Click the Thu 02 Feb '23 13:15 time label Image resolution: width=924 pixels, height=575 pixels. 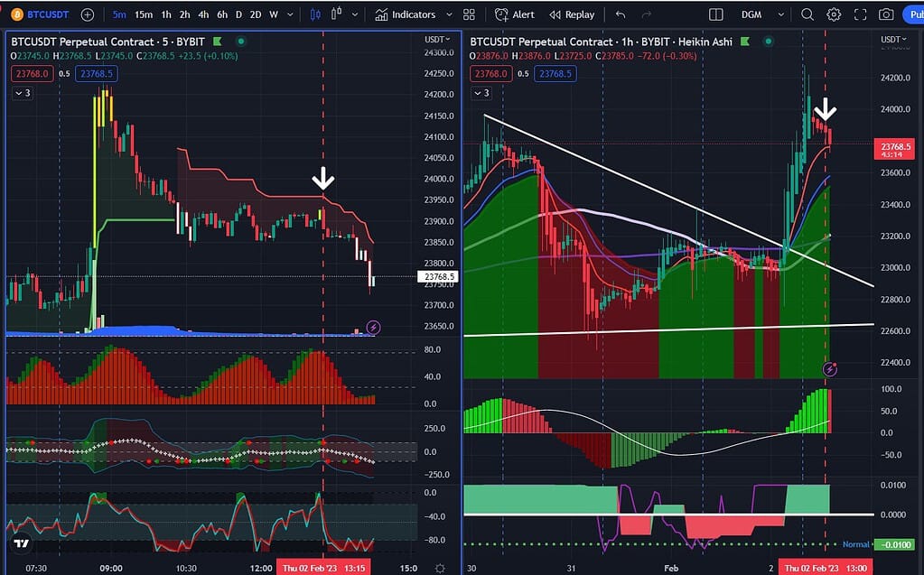323,568
